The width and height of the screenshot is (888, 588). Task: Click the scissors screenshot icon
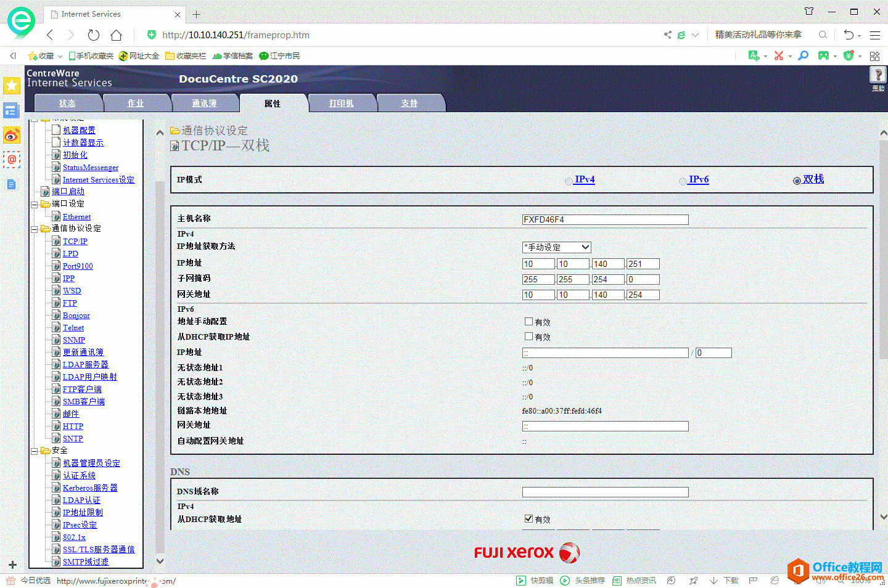779,55
